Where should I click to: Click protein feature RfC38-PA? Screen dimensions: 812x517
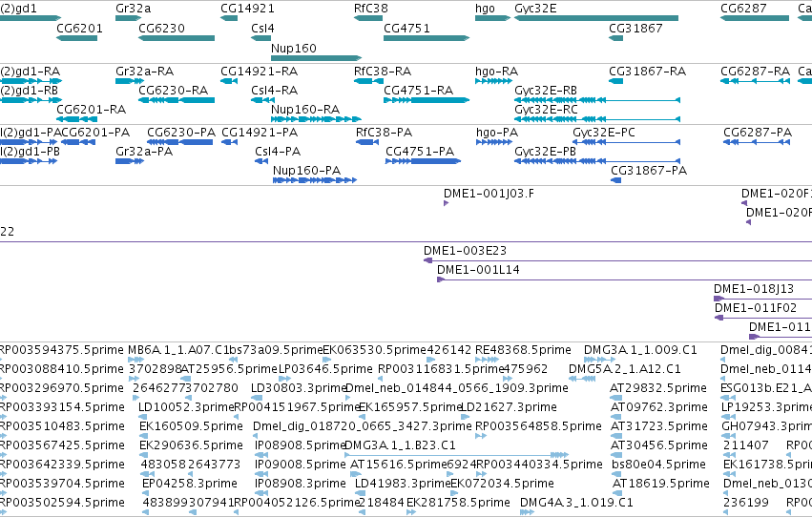[x=367, y=142]
